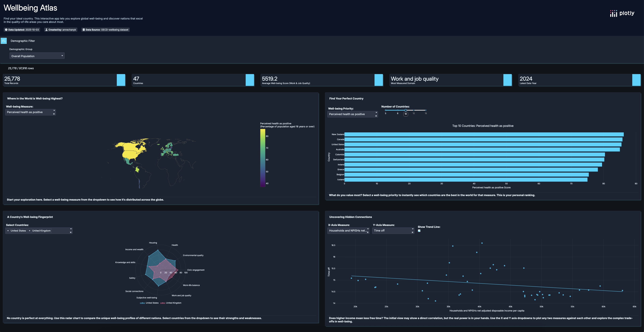Clear the X-Axis Measure selection
This screenshot has height=332, width=644.
click(367, 232)
